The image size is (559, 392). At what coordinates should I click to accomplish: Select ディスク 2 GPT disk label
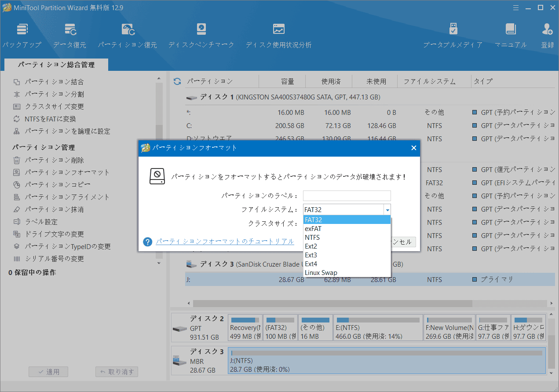[x=199, y=328]
